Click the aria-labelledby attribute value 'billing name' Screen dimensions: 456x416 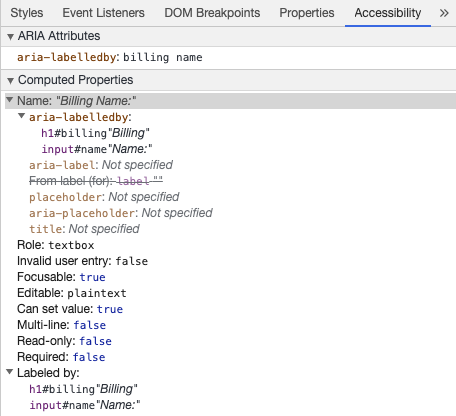163,57
